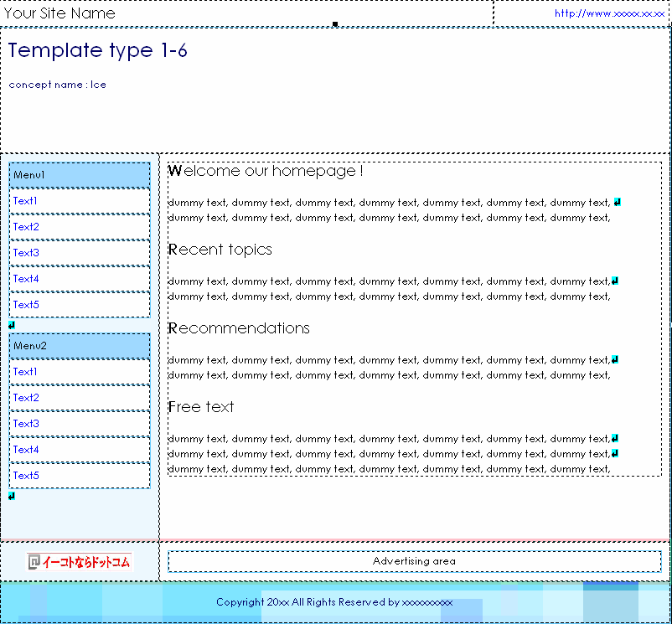This screenshot has height=624, width=672.
Task: Click the 'concept name : Ice' text
Action: [x=57, y=85]
